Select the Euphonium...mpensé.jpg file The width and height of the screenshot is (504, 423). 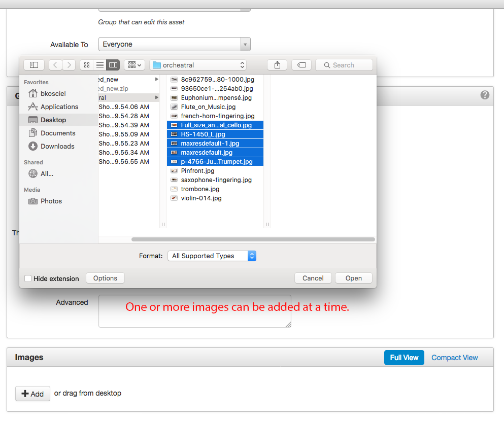coord(215,98)
